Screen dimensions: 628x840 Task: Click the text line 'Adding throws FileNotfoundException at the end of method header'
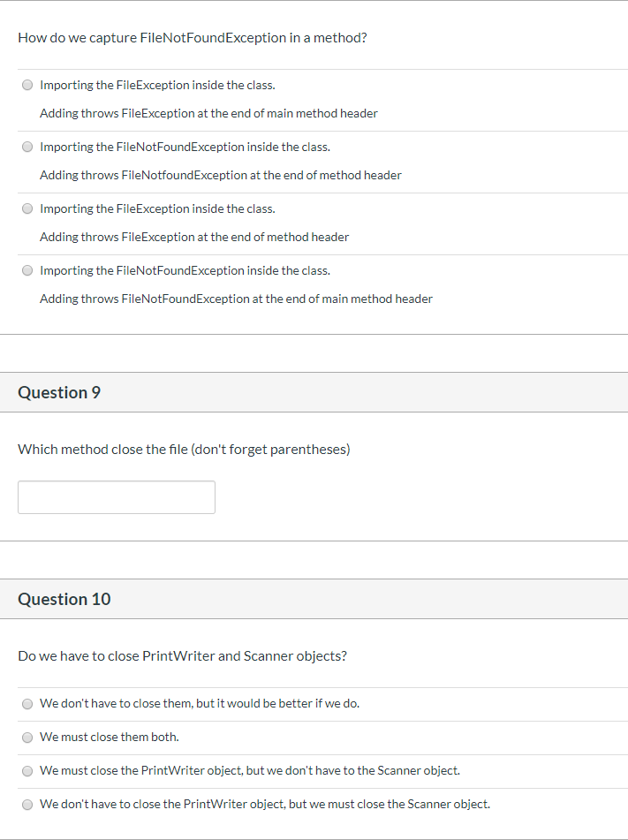point(220,175)
